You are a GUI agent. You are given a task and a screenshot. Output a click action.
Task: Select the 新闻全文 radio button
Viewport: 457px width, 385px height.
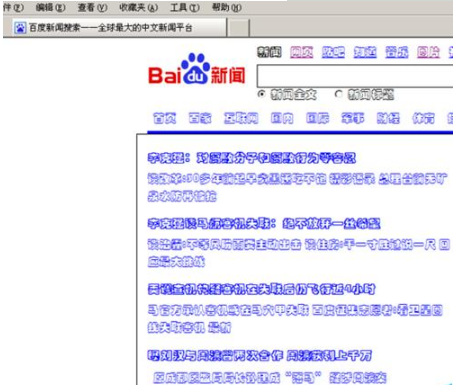pos(262,94)
